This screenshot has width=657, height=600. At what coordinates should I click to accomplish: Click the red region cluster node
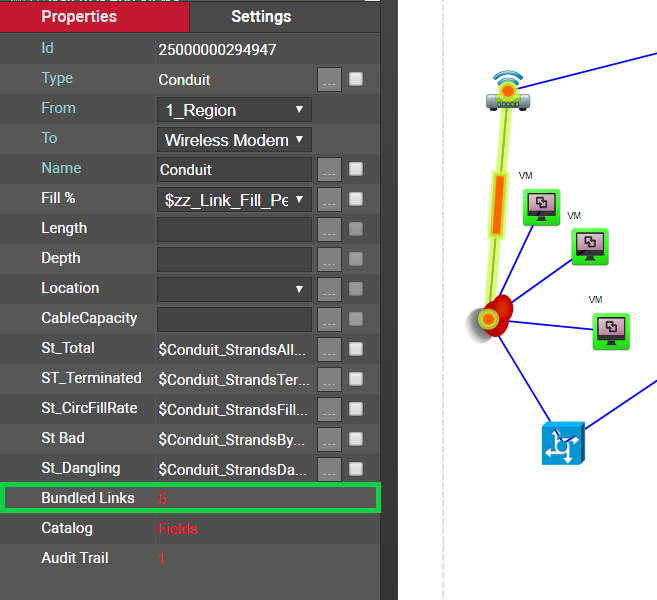pyautogui.click(x=492, y=317)
